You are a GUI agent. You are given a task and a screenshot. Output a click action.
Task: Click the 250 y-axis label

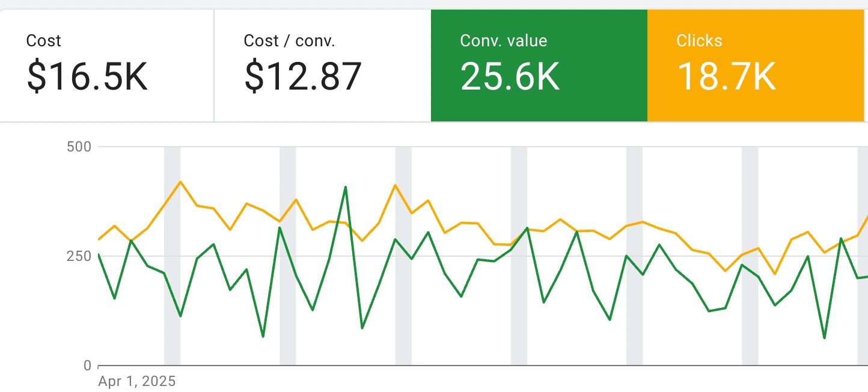(79, 256)
